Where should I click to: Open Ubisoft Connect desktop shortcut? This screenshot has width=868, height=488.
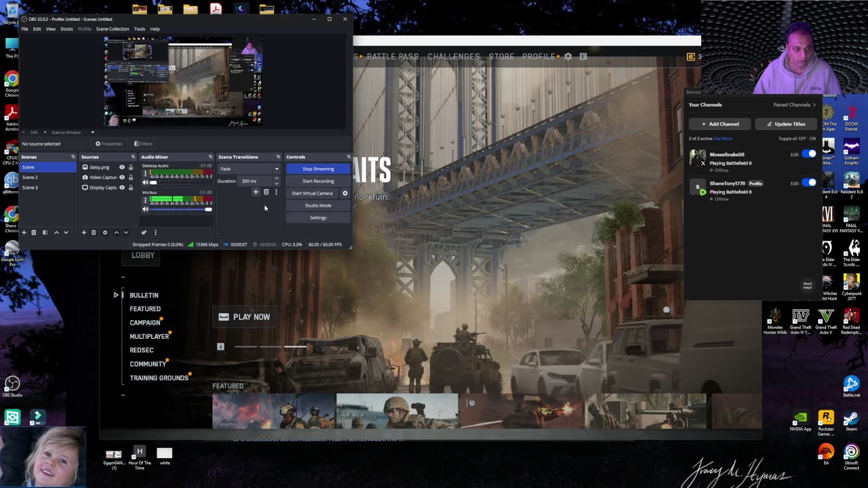point(851,456)
